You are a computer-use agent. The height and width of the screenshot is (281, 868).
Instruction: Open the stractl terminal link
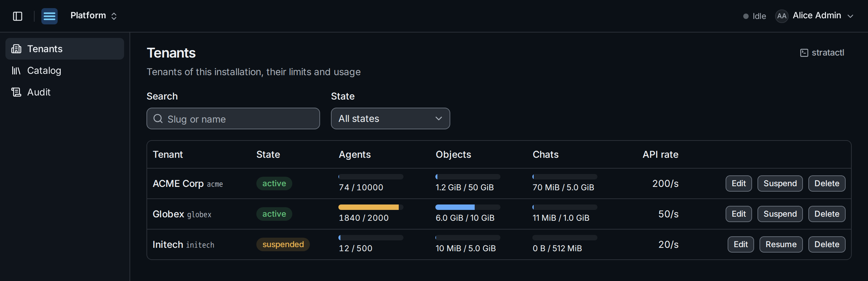[822, 53]
